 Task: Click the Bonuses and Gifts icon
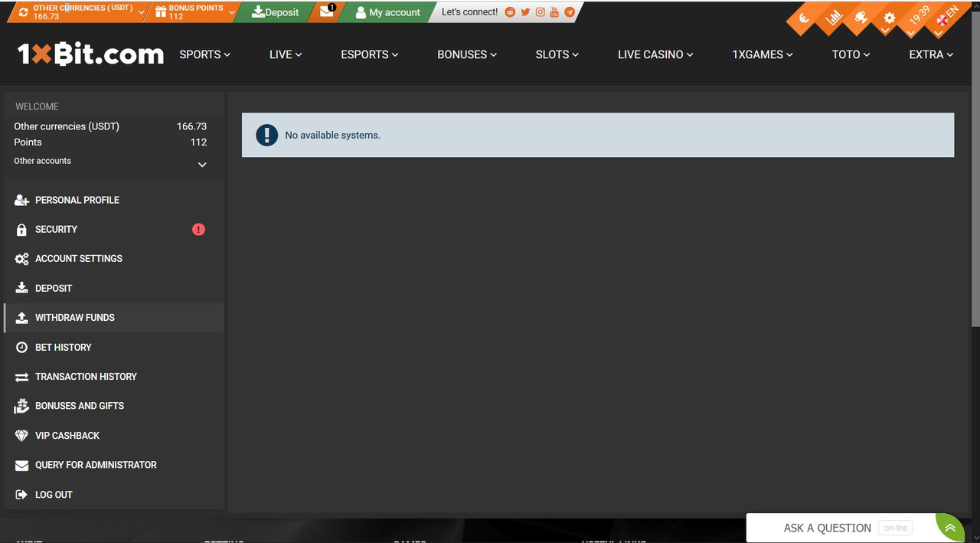point(21,406)
